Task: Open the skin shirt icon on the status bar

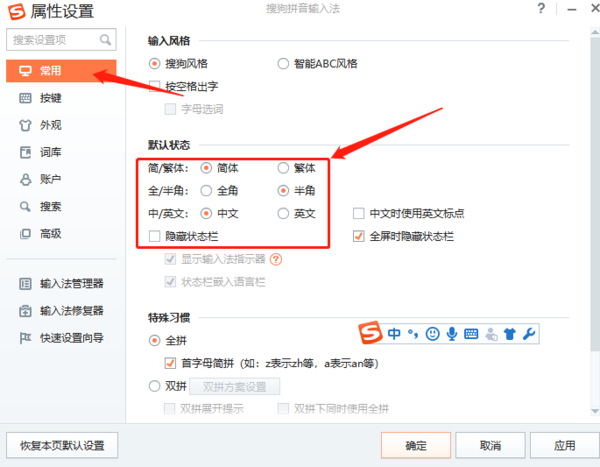Action: (510, 334)
